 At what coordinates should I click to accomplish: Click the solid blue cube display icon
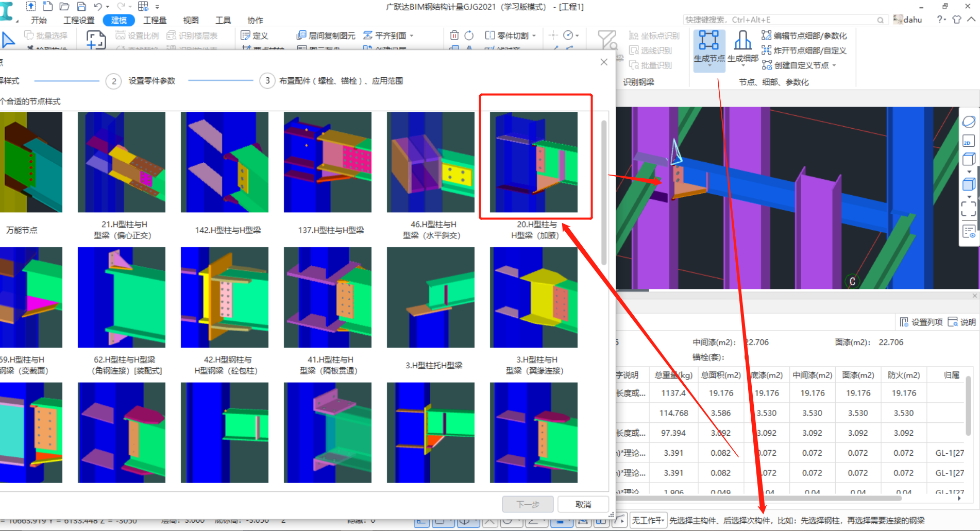969,184
